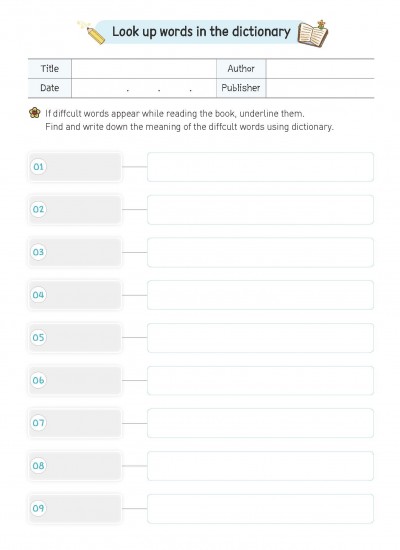
Task: Select the 03 number badge
Action: coord(38,252)
